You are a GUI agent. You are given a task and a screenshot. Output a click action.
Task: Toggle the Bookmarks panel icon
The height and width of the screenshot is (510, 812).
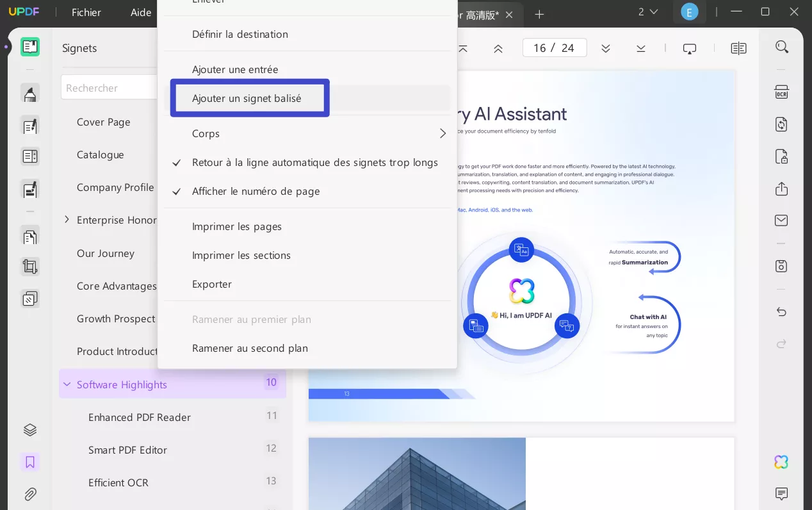tap(30, 462)
